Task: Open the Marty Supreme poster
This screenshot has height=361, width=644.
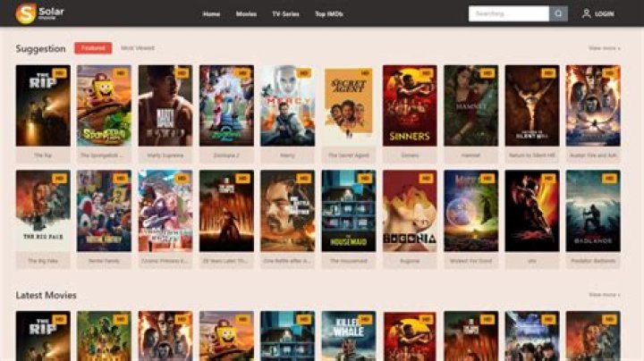Action: click(165, 105)
